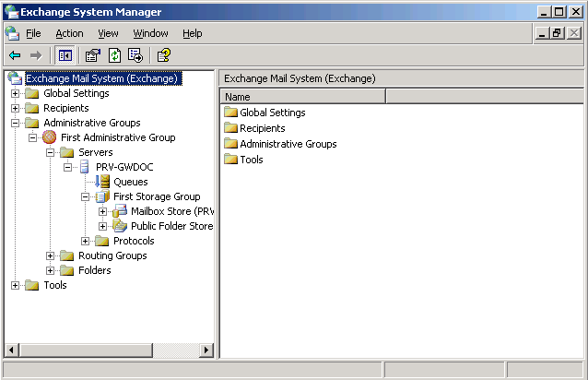Expand the Protocols tree node
This screenshot has width=588, height=380.
coord(85,241)
